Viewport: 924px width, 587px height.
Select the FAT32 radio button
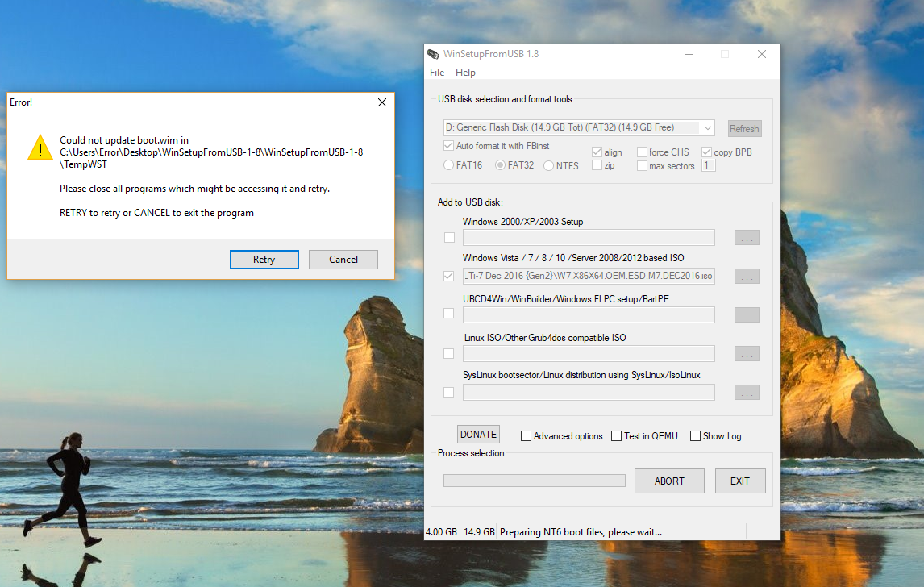click(501, 165)
